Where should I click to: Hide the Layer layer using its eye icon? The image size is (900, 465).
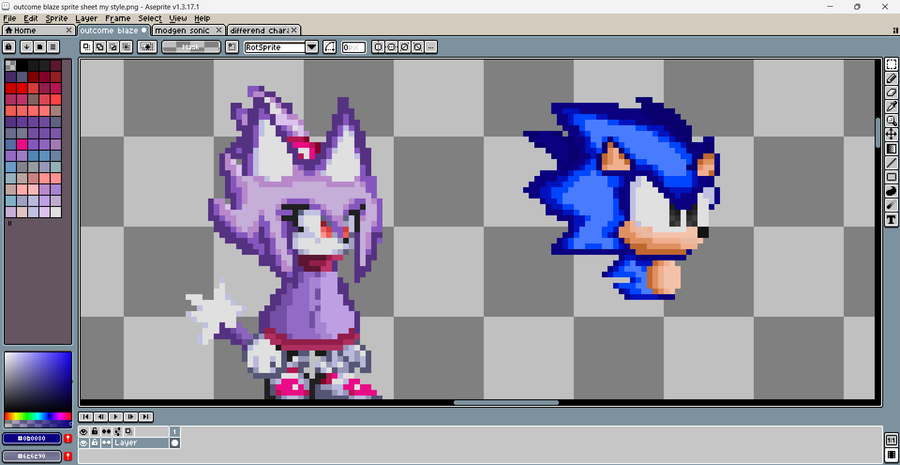84,443
